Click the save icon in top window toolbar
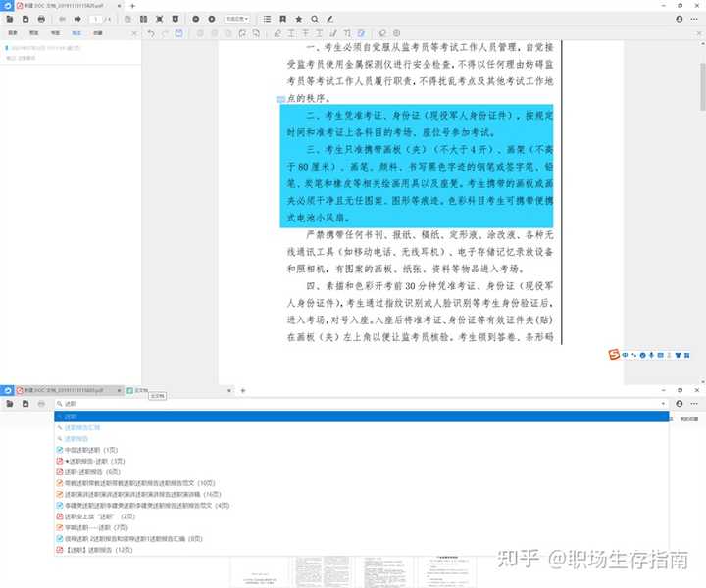The image size is (706, 588). tap(25, 19)
